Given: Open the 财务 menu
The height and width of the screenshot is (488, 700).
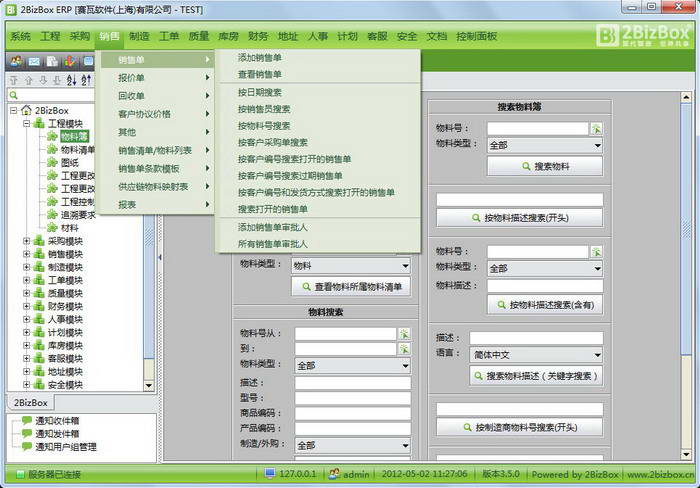Looking at the screenshot, I should (x=258, y=36).
